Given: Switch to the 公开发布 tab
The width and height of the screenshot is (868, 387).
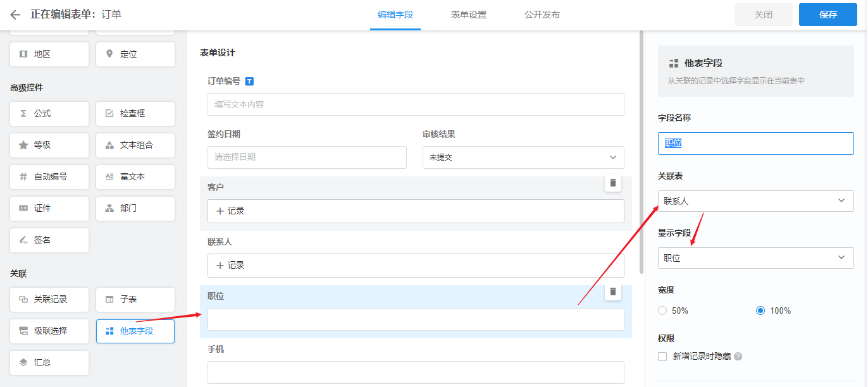Looking at the screenshot, I should pyautogui.click(x=542, y=15).
